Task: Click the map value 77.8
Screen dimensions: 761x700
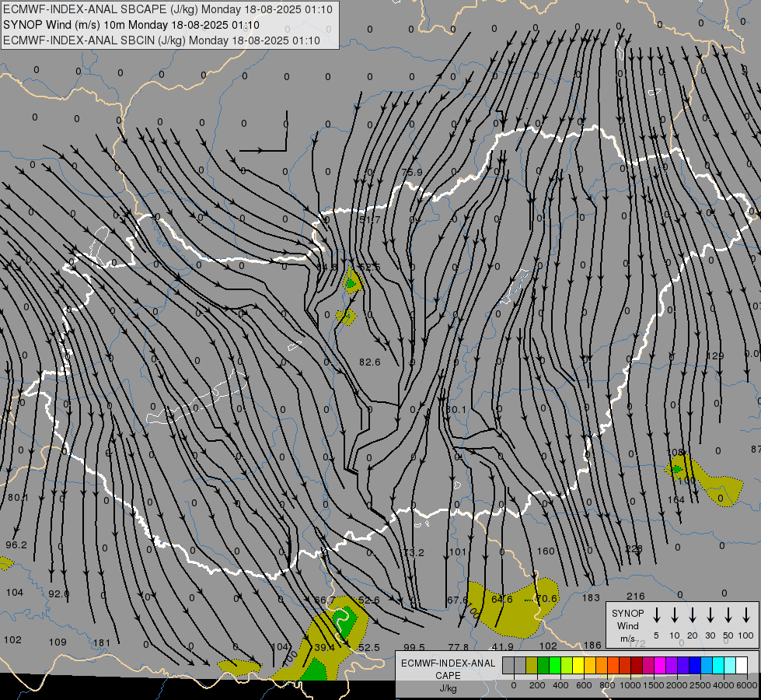Action: (x=459, y=647)
